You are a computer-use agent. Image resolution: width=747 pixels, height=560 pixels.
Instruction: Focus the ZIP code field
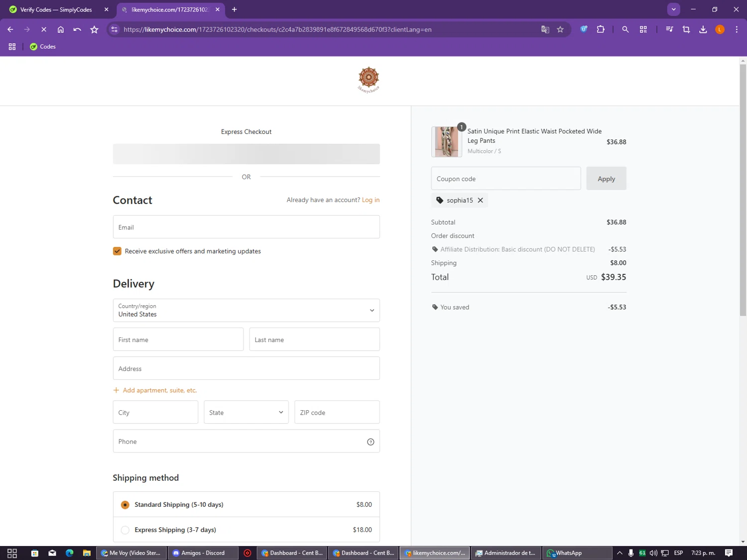pyautogui.click(x=337, y=412)
